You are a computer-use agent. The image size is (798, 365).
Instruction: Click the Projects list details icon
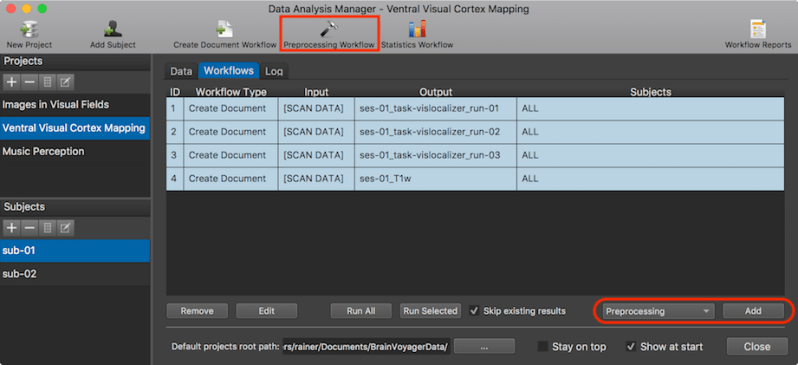(x=47, y=82)
